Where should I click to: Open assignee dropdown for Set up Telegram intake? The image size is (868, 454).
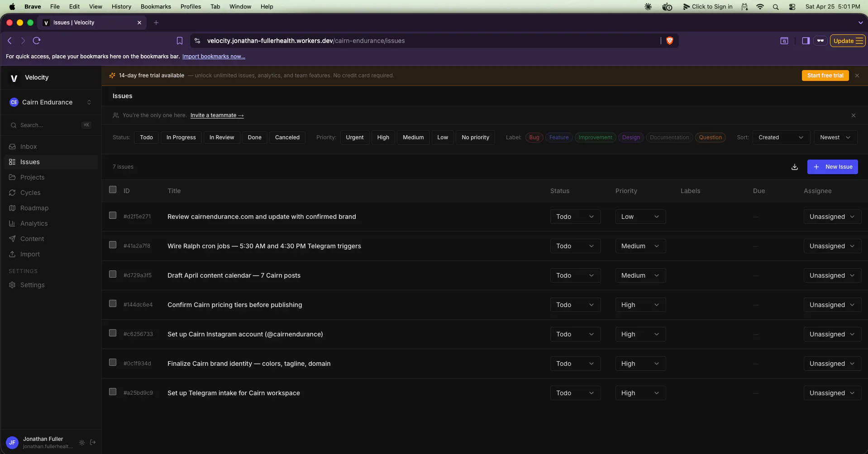point(832,393)
